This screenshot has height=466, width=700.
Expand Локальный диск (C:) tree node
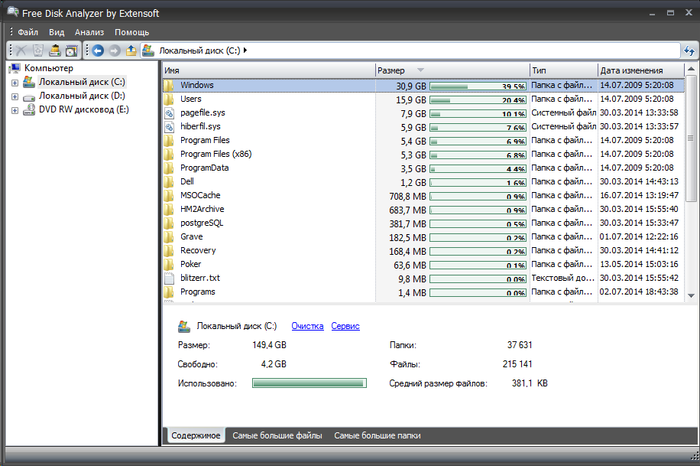point(15,83)
